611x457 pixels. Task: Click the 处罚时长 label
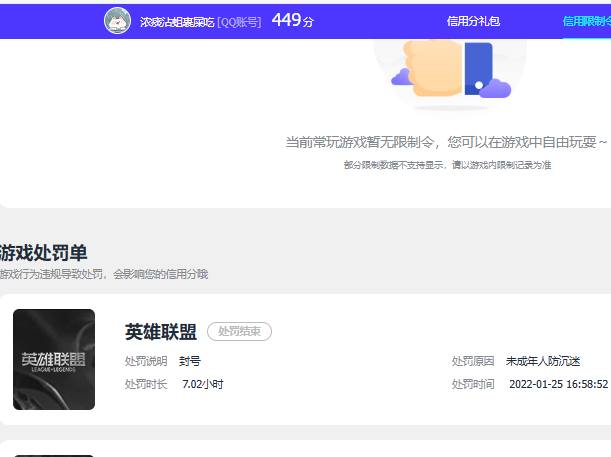146,384
